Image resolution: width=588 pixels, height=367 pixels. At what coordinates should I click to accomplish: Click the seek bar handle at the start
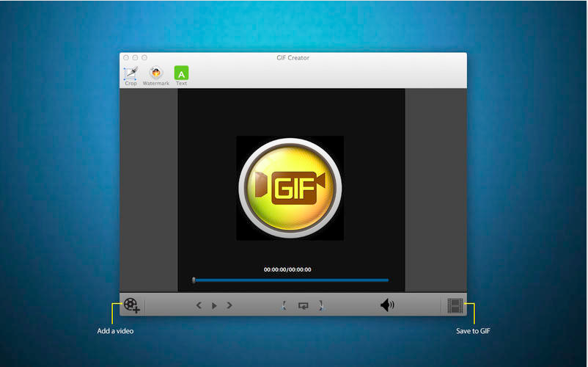tap(194, 280)
